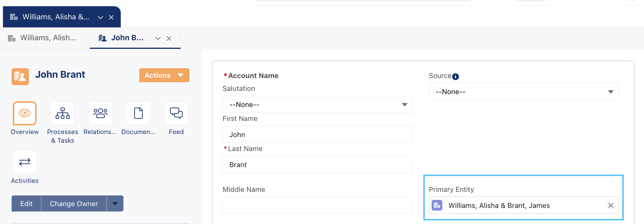
Task: Open Processes & Tasks hierarchy icon
Action: (62, 113)
